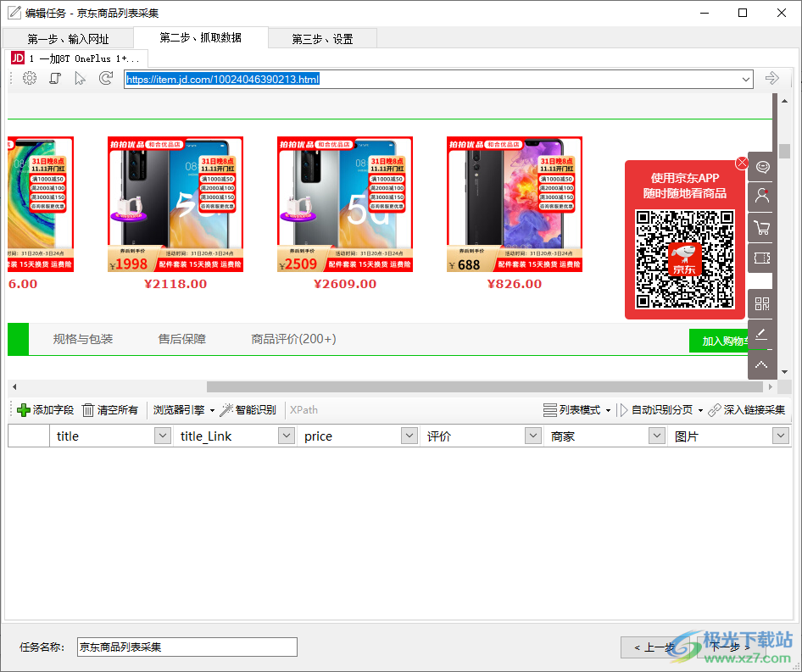Click the back-to-top chevron sidebar icon
This screenshot has height=672, width=802.
762,364
